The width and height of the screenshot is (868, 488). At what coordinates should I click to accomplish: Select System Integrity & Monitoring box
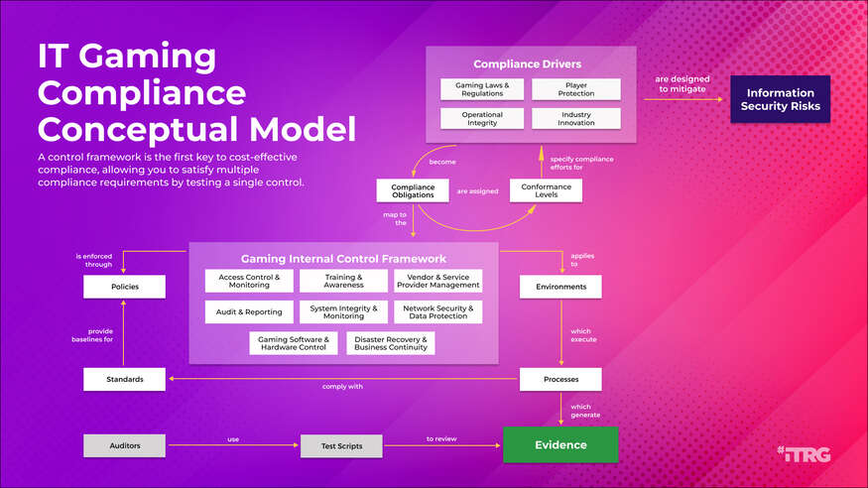pyautogui.click(x=344, y=312)
